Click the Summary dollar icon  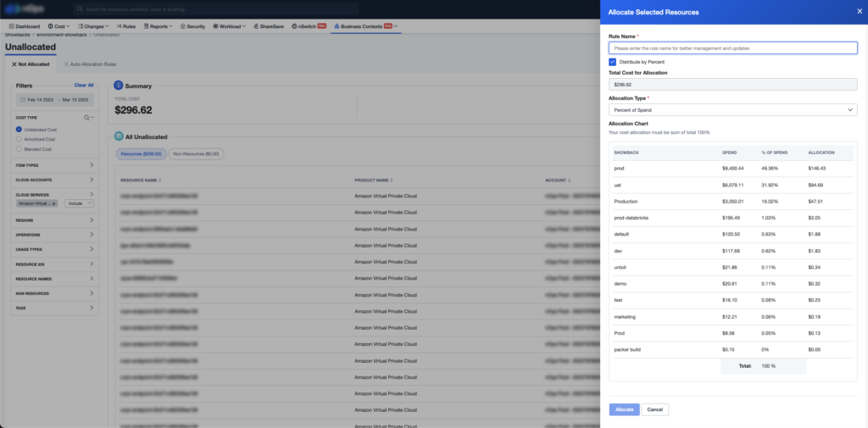[119, 86]
